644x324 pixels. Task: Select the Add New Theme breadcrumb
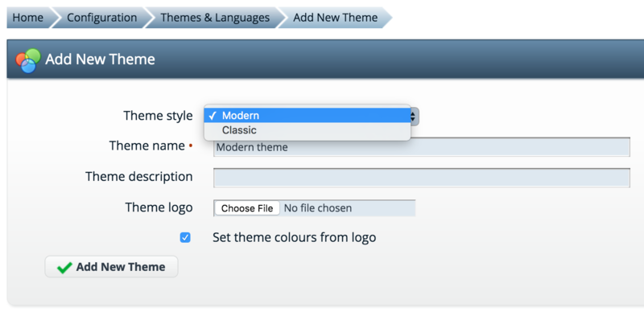click(335, 18)
